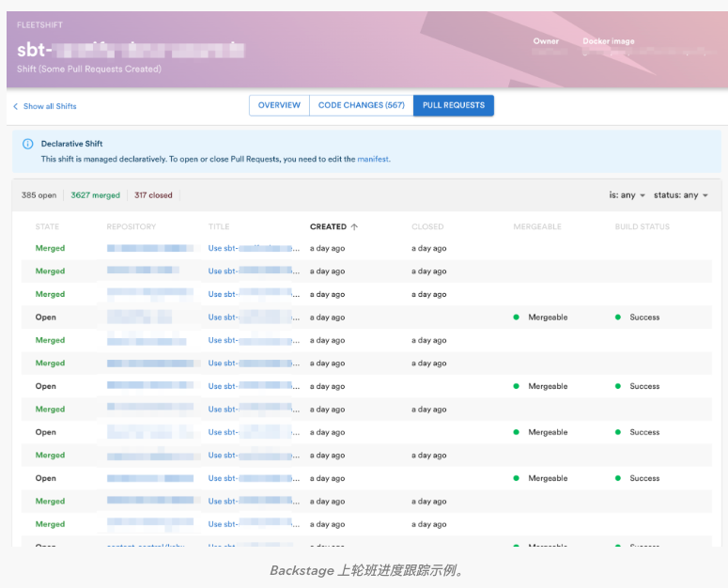
Task: Click the FLEETSHIFT header label
Action: (x=39, y=25)
